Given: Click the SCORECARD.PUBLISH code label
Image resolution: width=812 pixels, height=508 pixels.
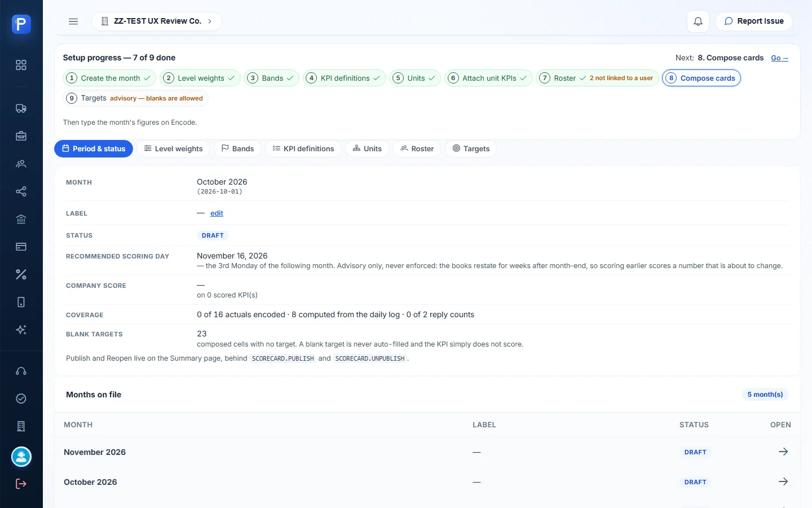Looking at the screenshot, I should point(283,358).
